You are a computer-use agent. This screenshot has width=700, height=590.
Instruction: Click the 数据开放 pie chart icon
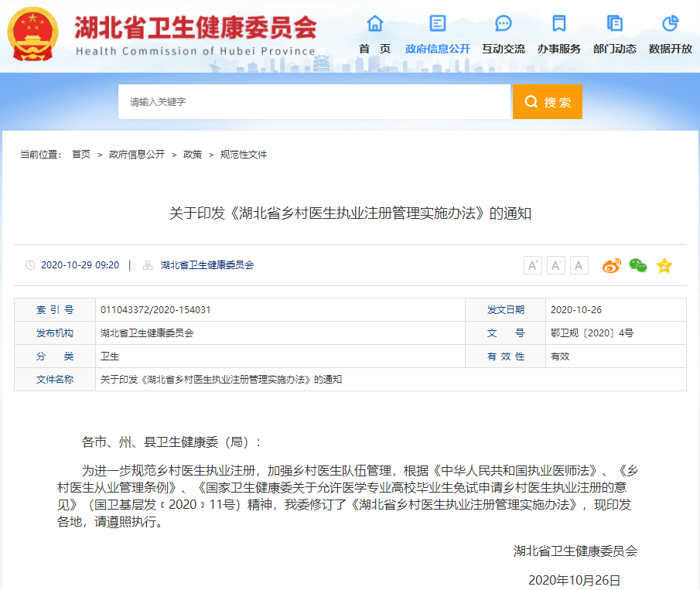(670, 23)
